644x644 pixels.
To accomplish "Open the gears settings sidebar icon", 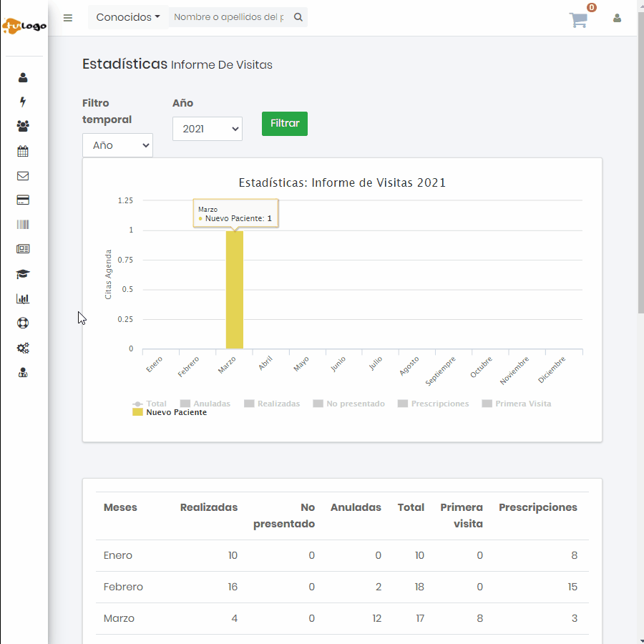I will pyautogui.click(x=23, y=348).
